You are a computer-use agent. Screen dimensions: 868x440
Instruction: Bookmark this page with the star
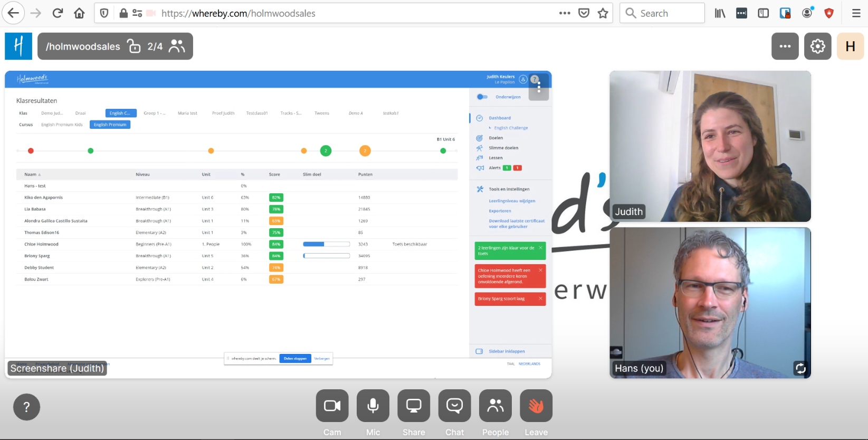[603, 13]
